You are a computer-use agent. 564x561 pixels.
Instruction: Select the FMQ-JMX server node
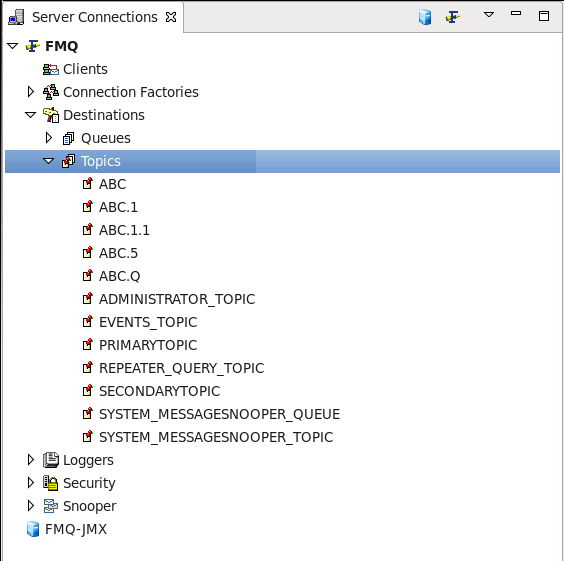coord(67,529)
